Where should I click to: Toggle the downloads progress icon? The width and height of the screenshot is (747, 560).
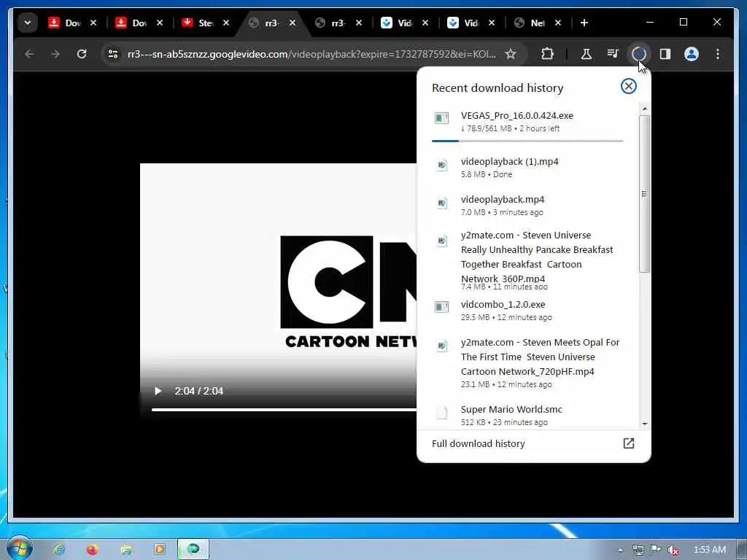pyautogui.click(x=639, y=54)
